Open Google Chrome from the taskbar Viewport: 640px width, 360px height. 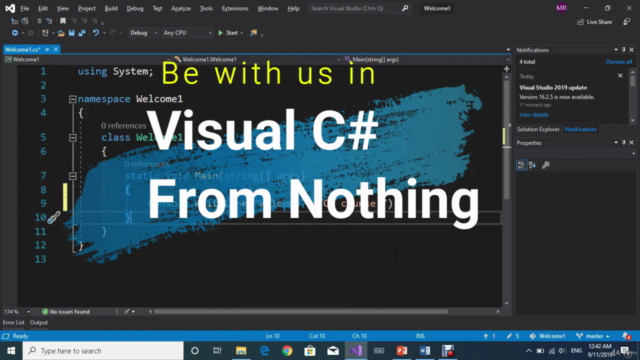pyautogui.click(x=287, y=351)
